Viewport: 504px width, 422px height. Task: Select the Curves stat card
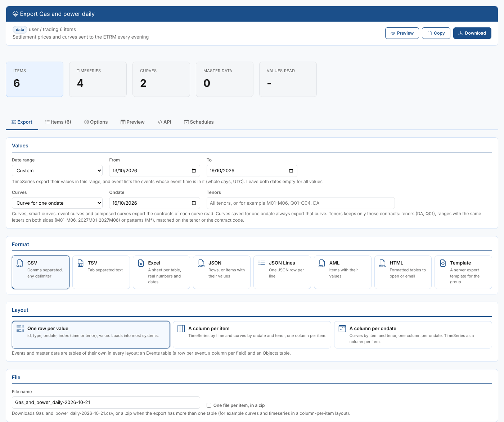click(x=161, y=79)
